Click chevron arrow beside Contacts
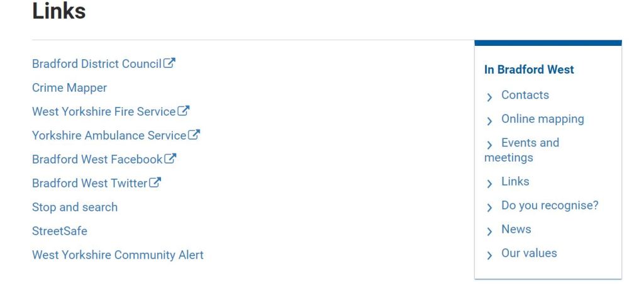Screen dimensions: 644x290 coord(490,97)
